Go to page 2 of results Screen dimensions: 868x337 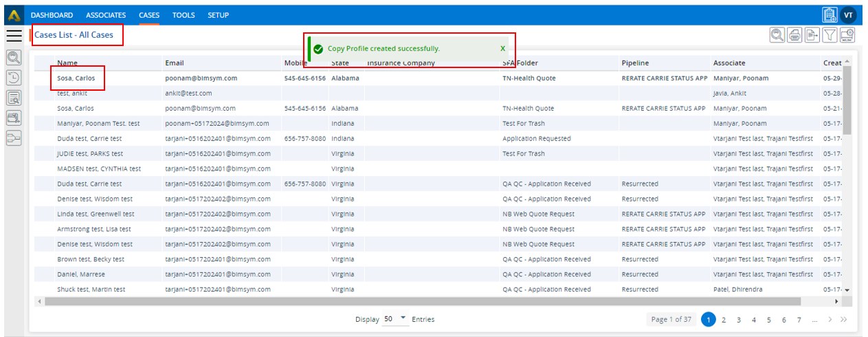click(x=724, y=320)
